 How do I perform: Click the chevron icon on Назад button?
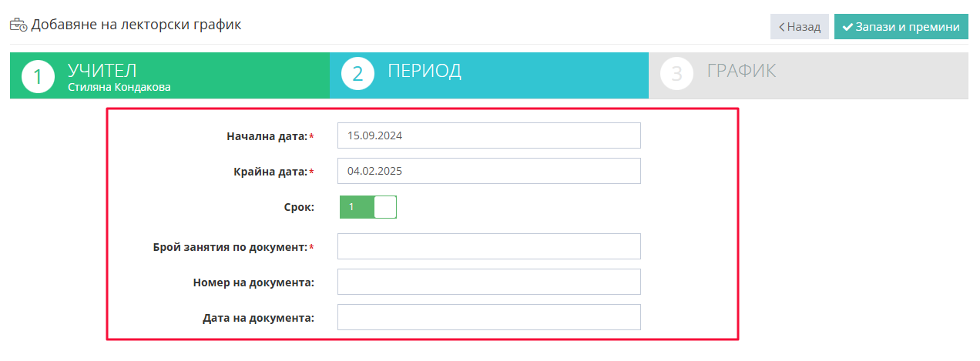point(781,27)
